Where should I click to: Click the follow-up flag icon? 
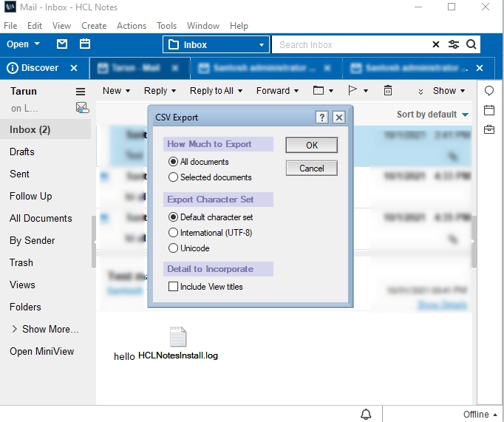tap(353, 91)
